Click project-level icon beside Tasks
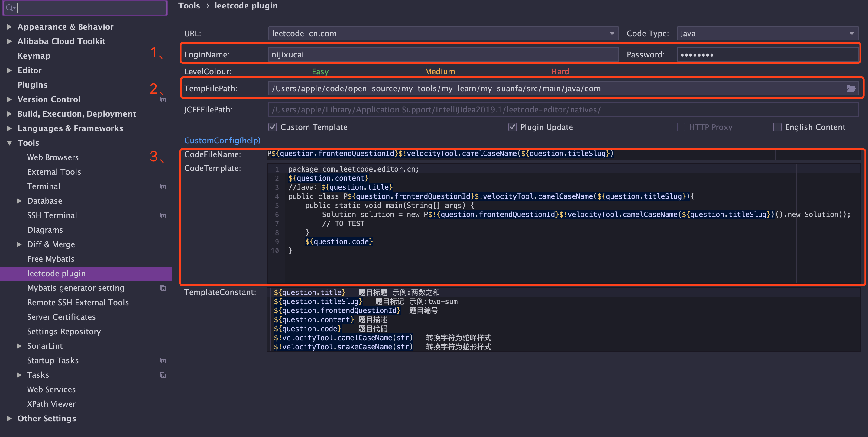Screen dimensions: 868x437 pyautogui.click(x=163, y=375)
